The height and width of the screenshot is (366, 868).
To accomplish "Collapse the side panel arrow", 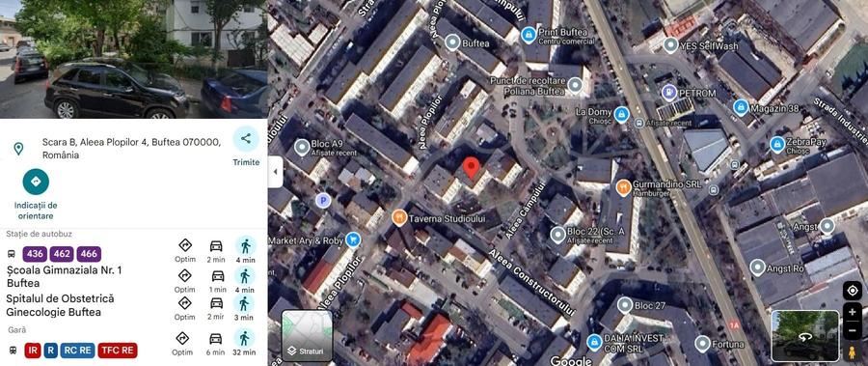I will (x=276, y=172).
